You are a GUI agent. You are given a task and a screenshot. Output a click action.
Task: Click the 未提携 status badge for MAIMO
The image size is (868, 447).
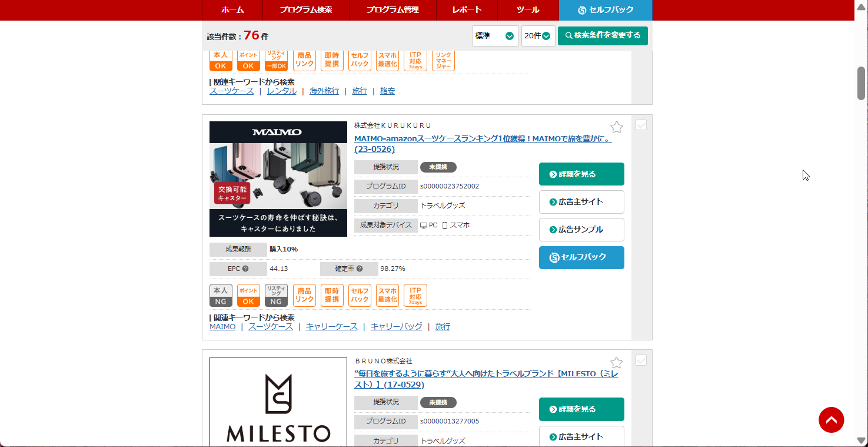(x=438, y=167)
